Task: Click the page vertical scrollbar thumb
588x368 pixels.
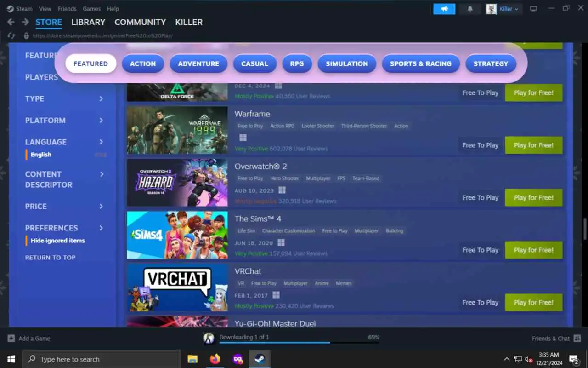Action: pyautogui.click(x=585, y=229)
